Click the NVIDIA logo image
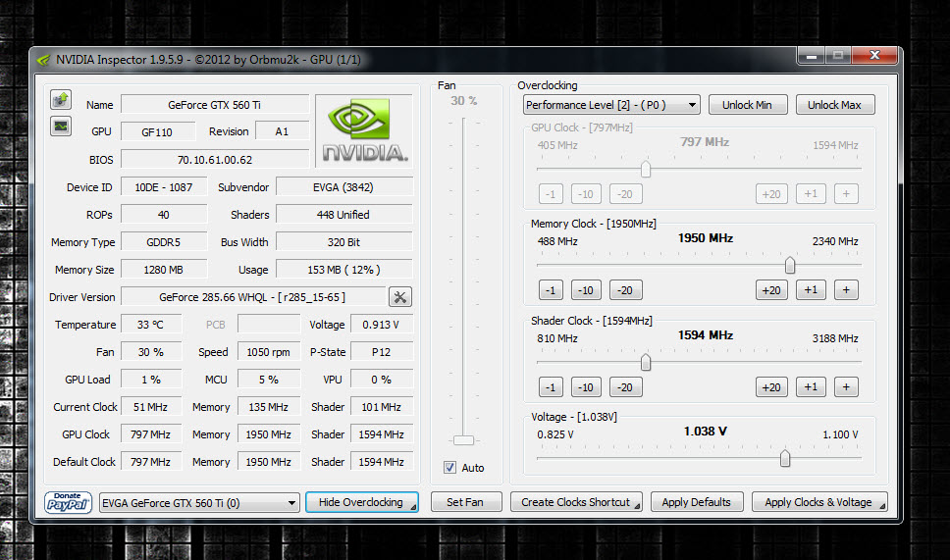The image size is (950, 560). pos(365,131)
